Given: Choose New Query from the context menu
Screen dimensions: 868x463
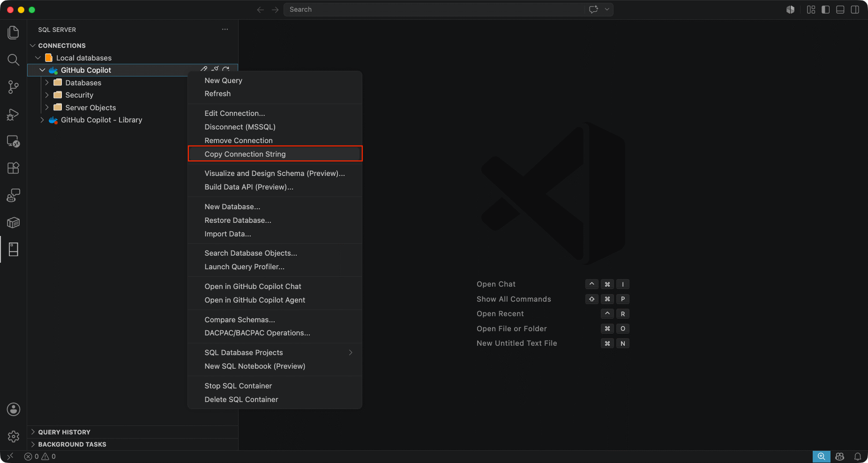Looking at the screenshot, I should (x=275, y=81).
